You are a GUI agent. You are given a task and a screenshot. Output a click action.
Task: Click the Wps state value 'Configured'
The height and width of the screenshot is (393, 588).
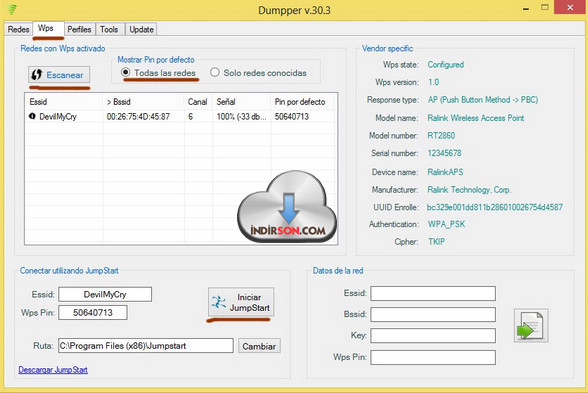(x=446, y=64)
